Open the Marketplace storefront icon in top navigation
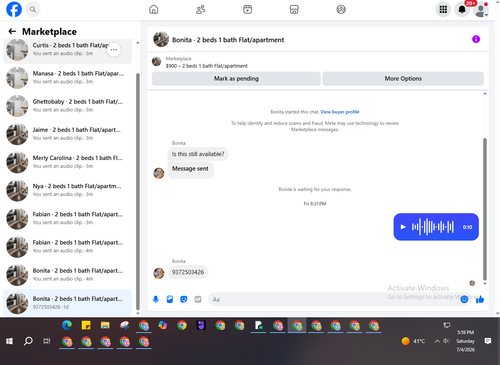Screen dimensions: 500x365 pos(294,9)
